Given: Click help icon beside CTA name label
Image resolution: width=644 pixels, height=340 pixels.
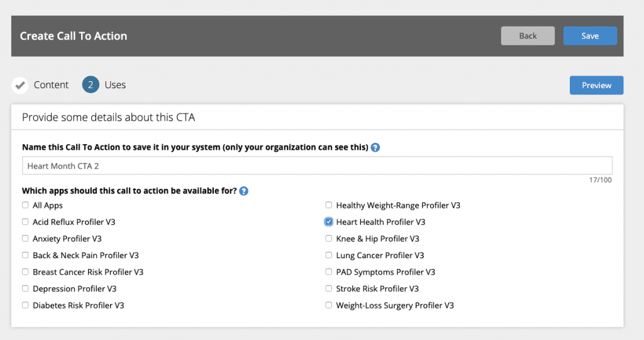Looking at the screenshot, I should click(x=375, y=147).
